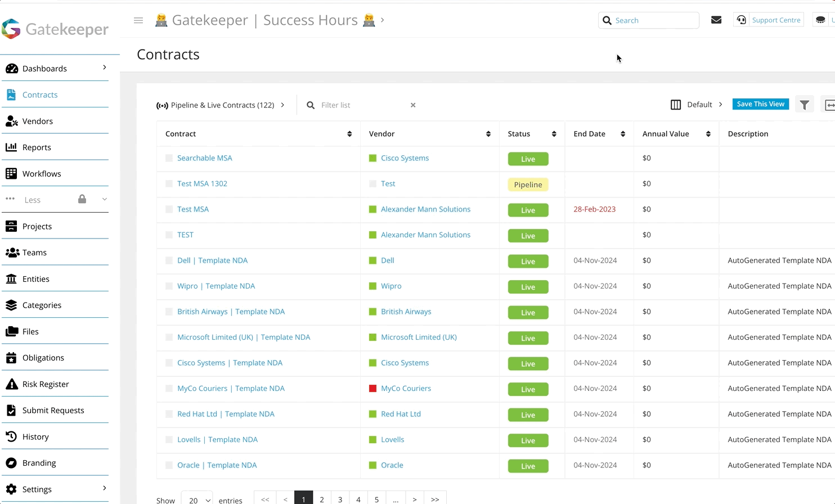Click the Entities bank building icon

11,278
